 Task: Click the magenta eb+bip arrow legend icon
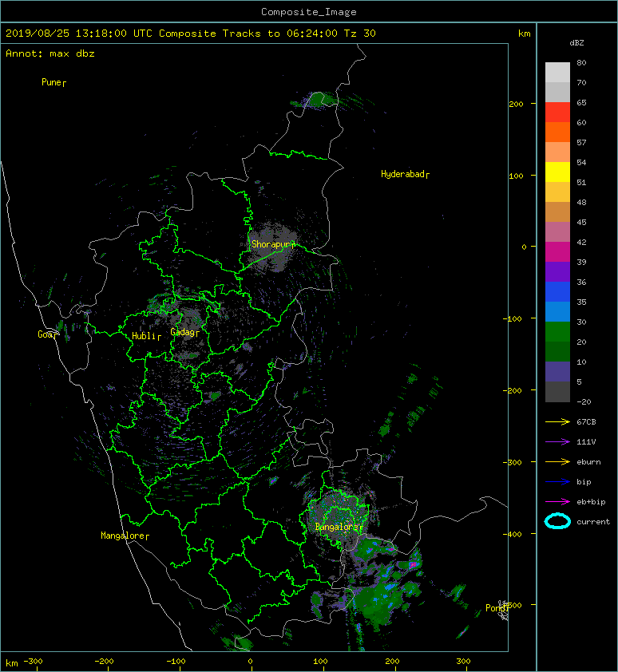click(x=557, y=501)
